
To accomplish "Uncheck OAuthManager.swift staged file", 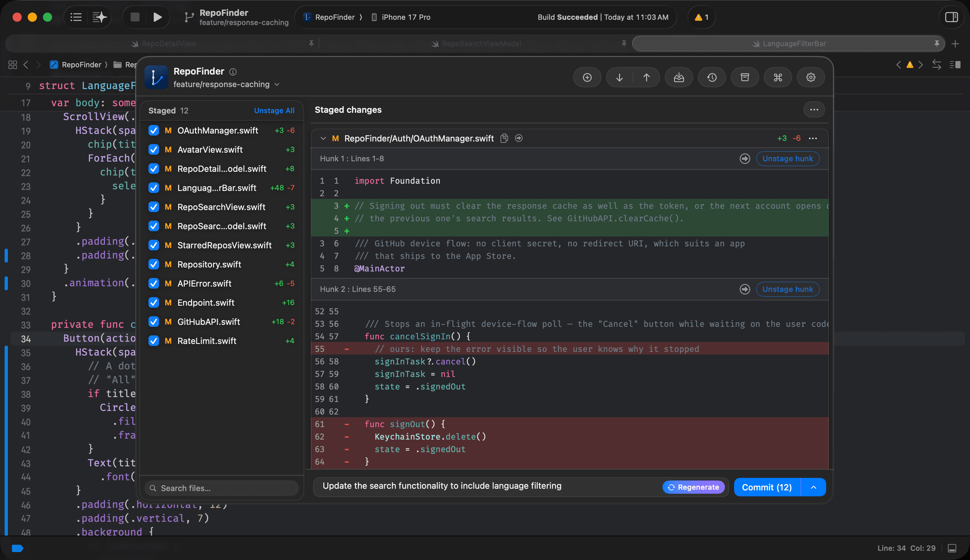I will pyautogui.click(x=153, y=130).
